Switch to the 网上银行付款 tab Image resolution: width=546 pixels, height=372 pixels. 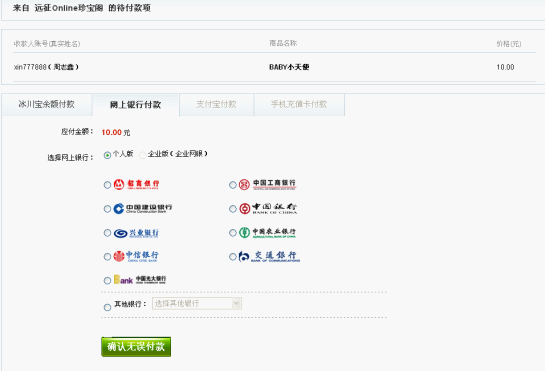coord(136,104)
